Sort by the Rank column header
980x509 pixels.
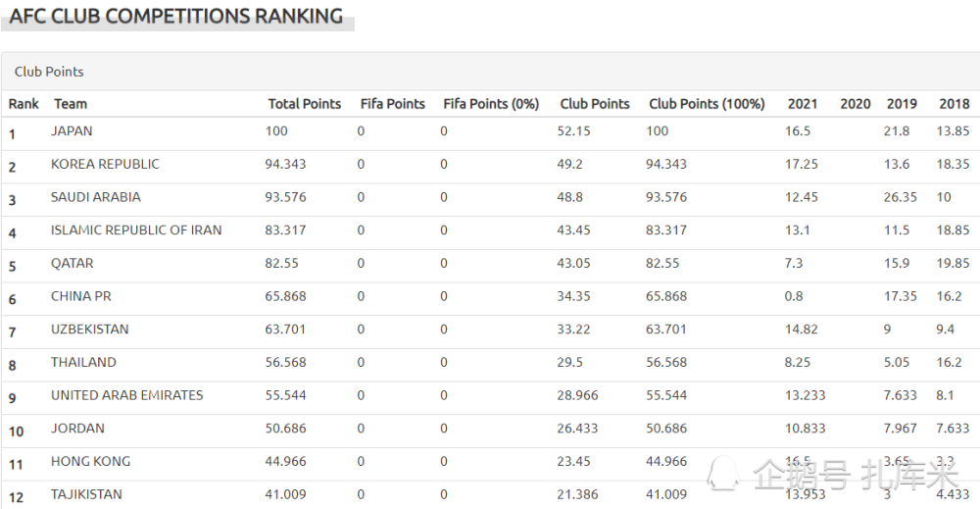(24, 104)
